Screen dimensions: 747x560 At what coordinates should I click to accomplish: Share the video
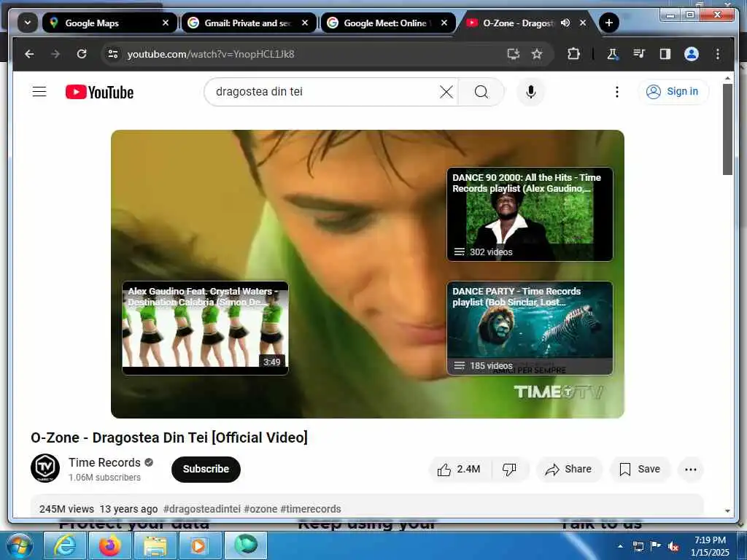[569, 470]
